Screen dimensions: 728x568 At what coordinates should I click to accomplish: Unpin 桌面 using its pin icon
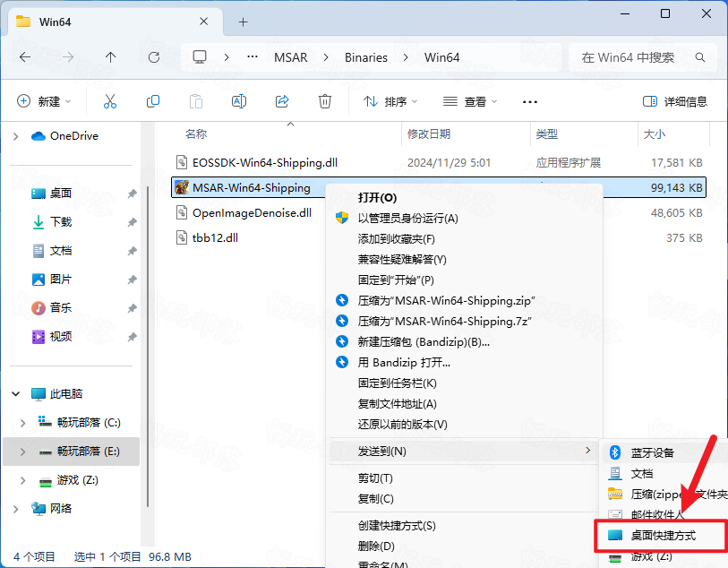133,194
